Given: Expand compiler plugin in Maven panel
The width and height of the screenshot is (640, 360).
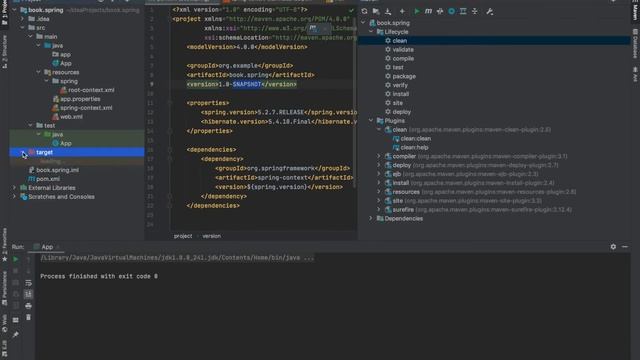Looking at the screenshot, I should click(379, 156).
